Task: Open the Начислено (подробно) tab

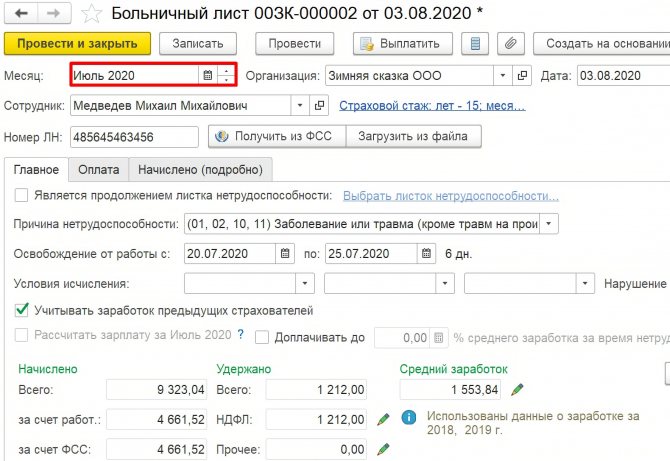Action: pyautogui.click(x=200, y=170)
